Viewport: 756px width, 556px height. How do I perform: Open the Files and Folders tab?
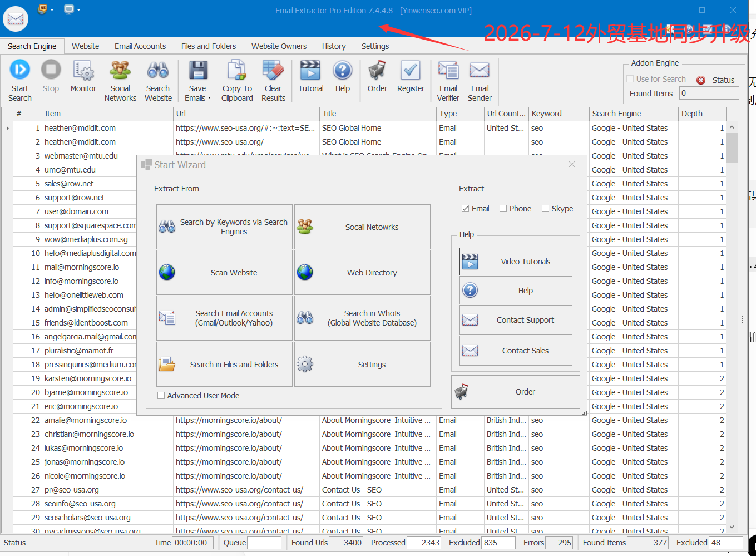click(x=209, y=46)
